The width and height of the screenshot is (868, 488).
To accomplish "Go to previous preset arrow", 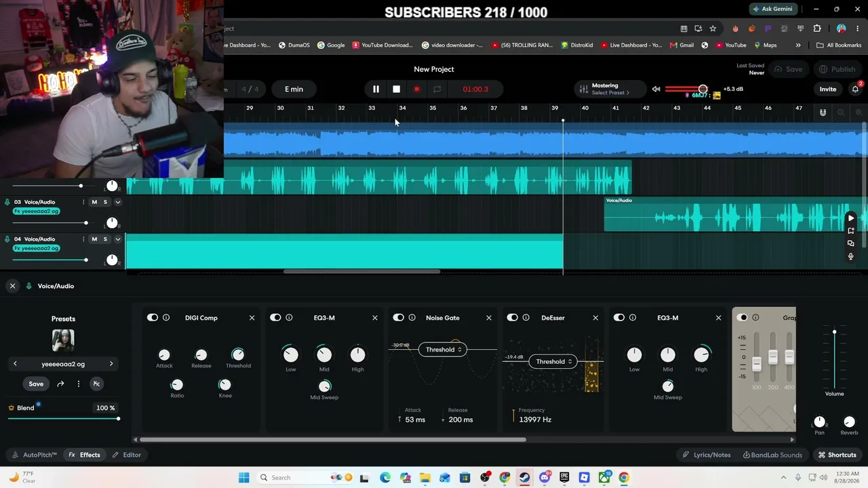I will [15, 364].
